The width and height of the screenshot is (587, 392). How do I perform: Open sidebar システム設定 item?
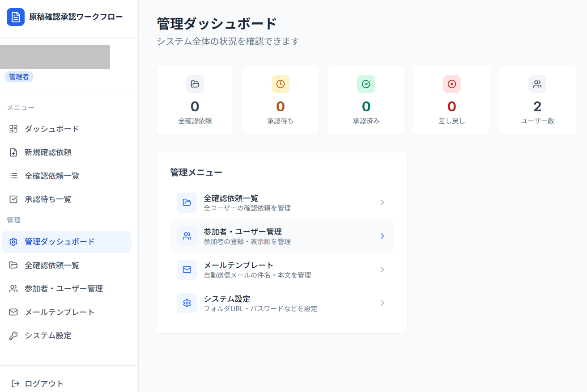click(67, 336)
